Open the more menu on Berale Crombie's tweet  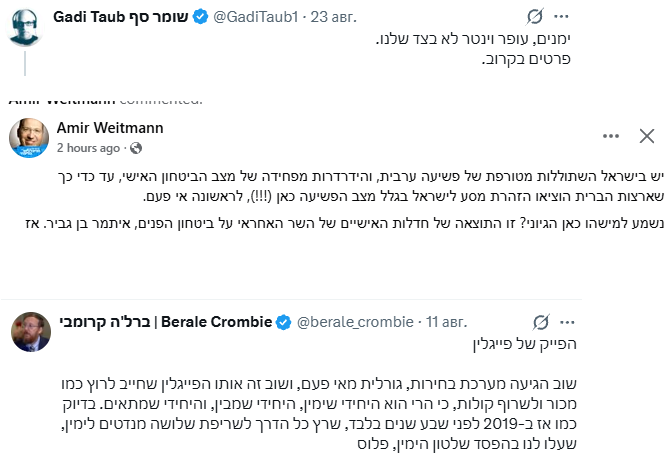click(567, 322)
